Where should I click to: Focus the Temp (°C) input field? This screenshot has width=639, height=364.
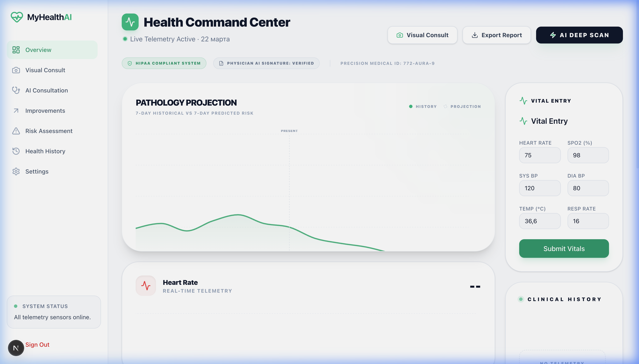click(540, 221)
